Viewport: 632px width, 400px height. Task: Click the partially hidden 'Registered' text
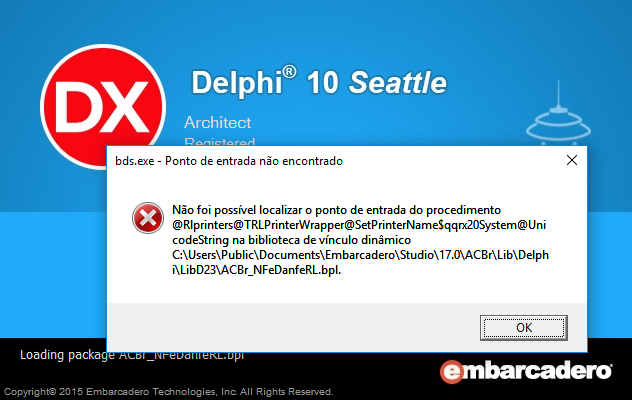click(x=220, y=142)
